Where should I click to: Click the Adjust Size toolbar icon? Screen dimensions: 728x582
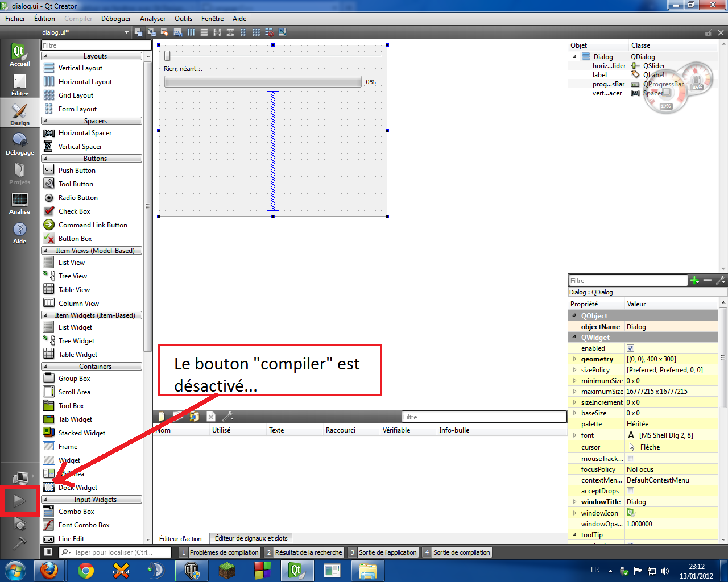283,32
